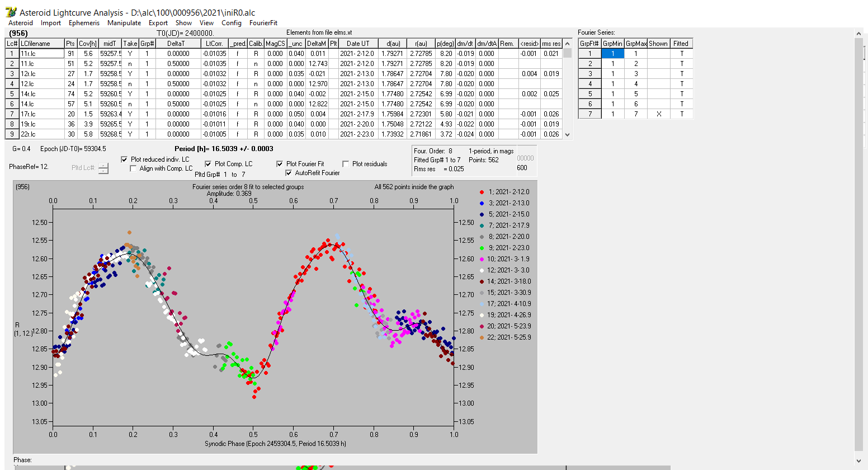
Task: Click the MagCS column header
Action: (275, 44)
